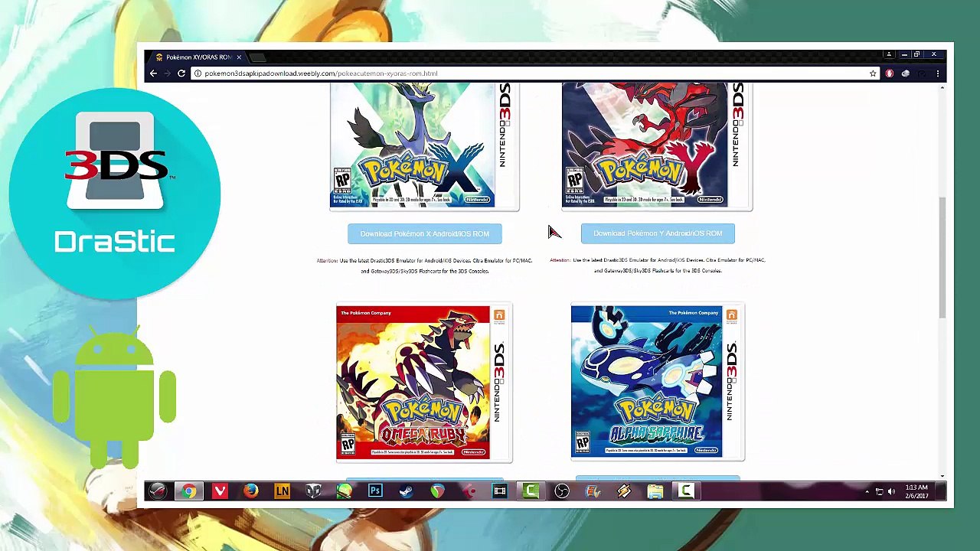Open the Pokémon Omega Ruby cover image
Image resolution: width=980 pixels, height=551 pixels.
coord(424,383)
